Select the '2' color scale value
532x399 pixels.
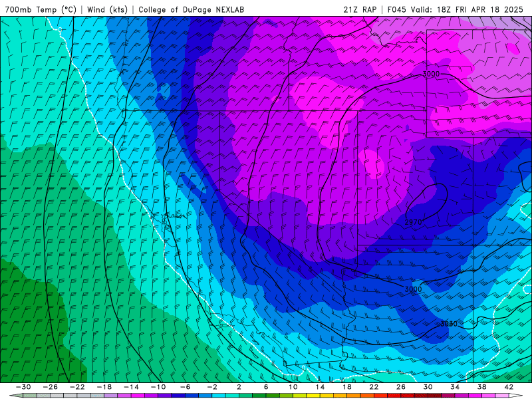239,387
